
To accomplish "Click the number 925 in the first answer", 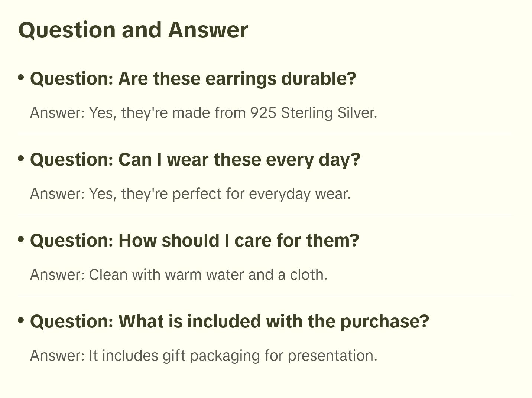I will 263,113.
